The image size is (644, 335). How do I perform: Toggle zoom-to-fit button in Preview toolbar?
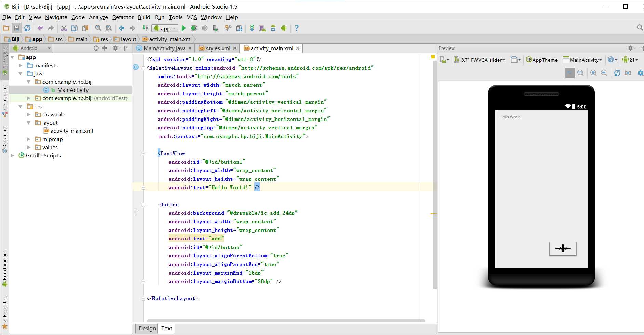click(x=570, y=73)
